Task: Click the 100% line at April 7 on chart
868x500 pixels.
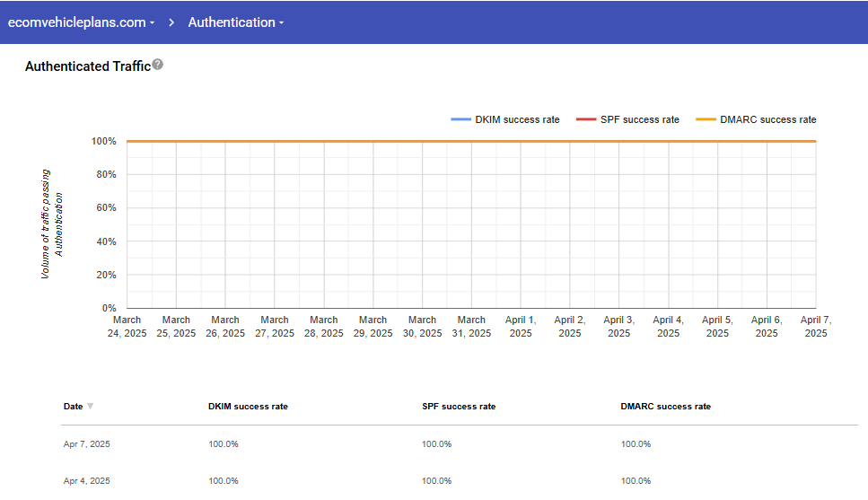Action: [814, 141]
